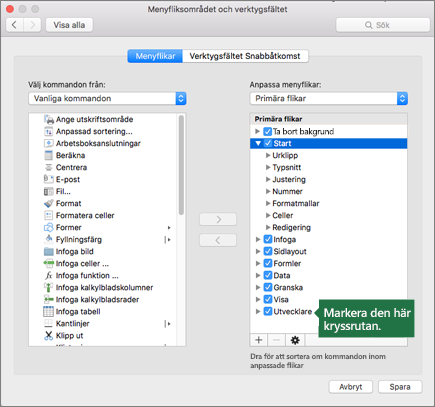The width and height of the screenshot is (435, 407).
Task: Select the Redigering group row
Action: (x=328, y=227)
